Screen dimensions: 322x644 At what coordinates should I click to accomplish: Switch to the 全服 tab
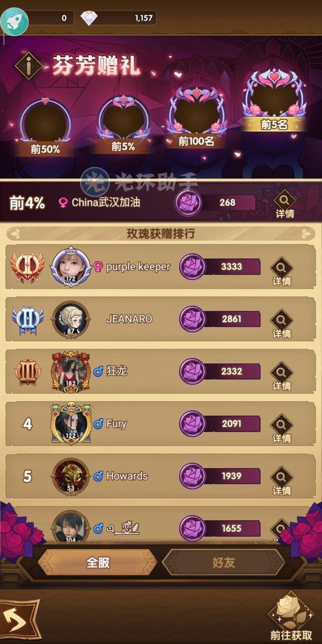tap(98, 562)
